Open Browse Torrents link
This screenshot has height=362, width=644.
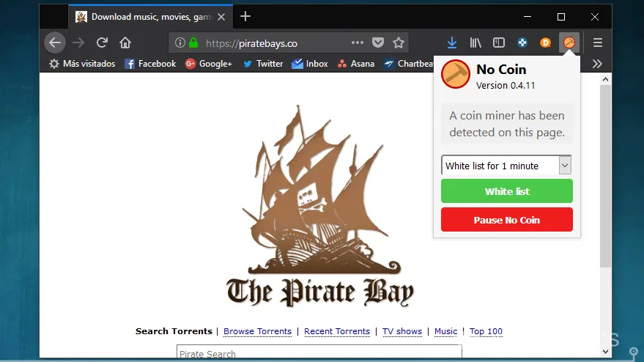[x=257, y=331]
